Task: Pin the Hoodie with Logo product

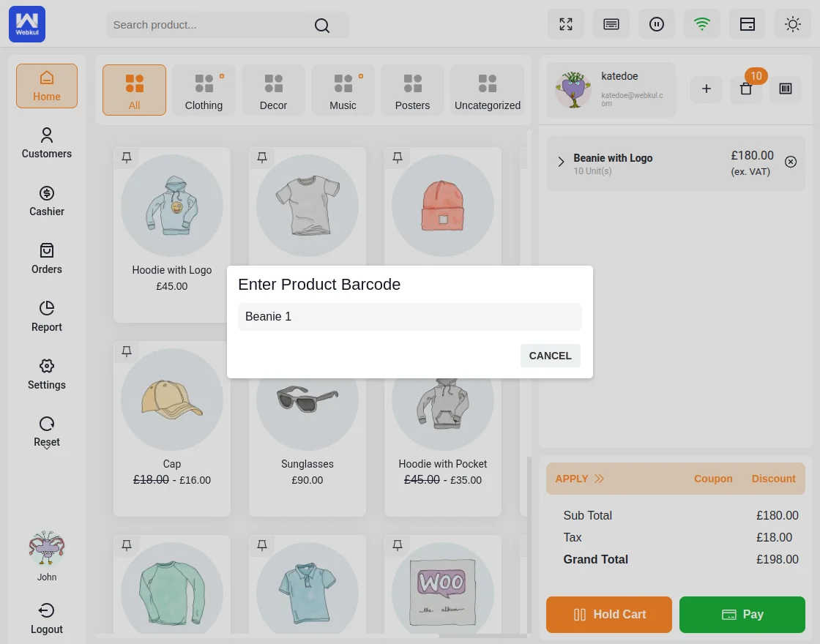Action: 126,157
